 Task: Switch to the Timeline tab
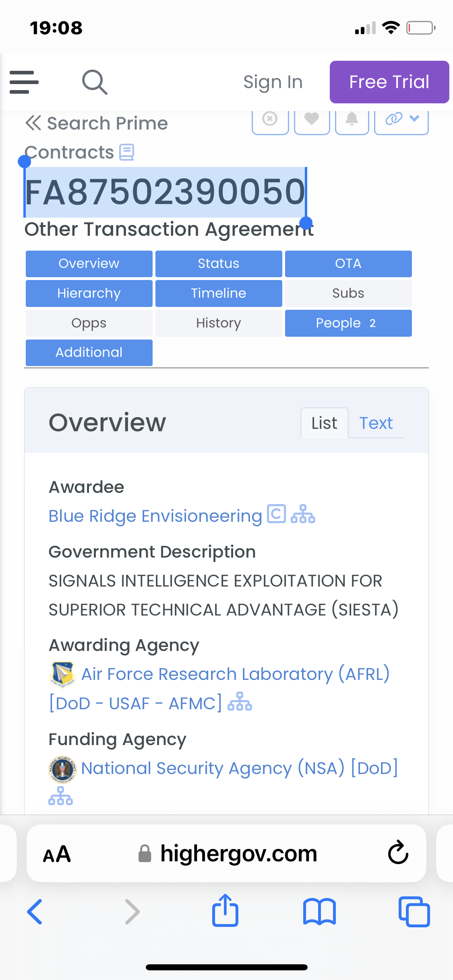[218, 293]
